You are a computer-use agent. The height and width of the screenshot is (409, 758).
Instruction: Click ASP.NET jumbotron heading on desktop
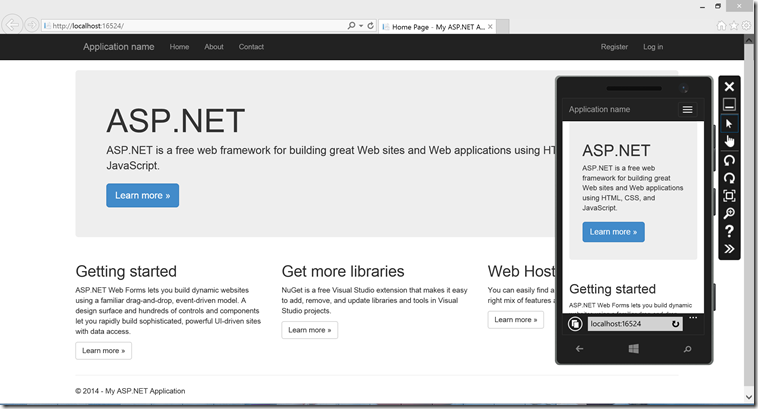coord(175,121)
